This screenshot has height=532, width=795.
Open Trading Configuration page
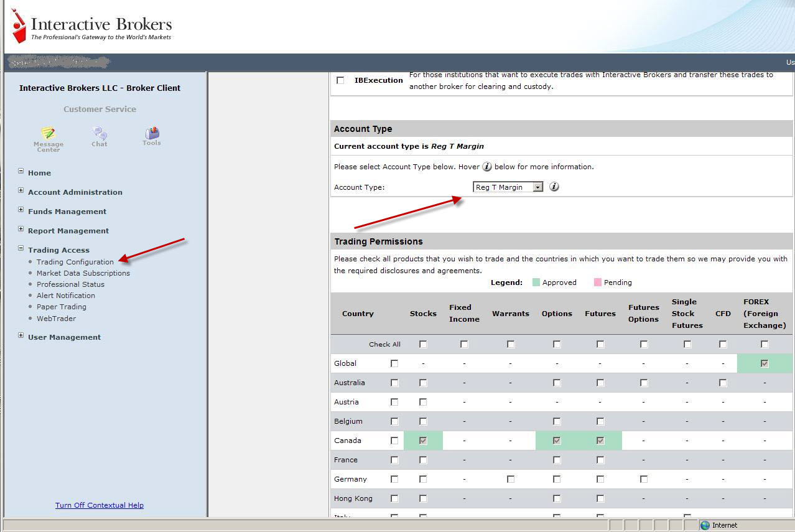(75, 262)
